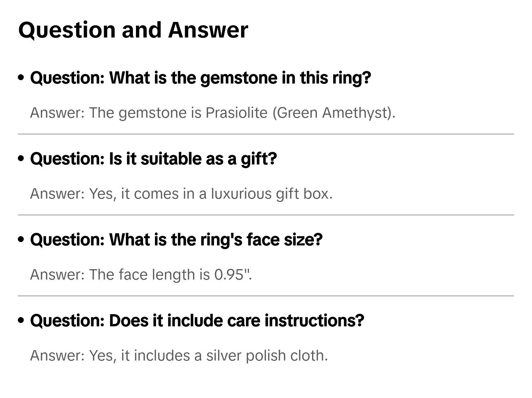532x398 pixels.
Task: Click the Prasiolite gemstone answer text
Action: pos(213,112)
